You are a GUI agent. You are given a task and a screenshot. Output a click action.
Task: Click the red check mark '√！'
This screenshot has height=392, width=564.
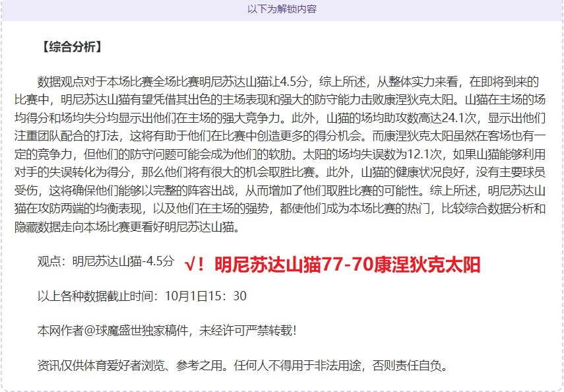(x=195, y=265)
